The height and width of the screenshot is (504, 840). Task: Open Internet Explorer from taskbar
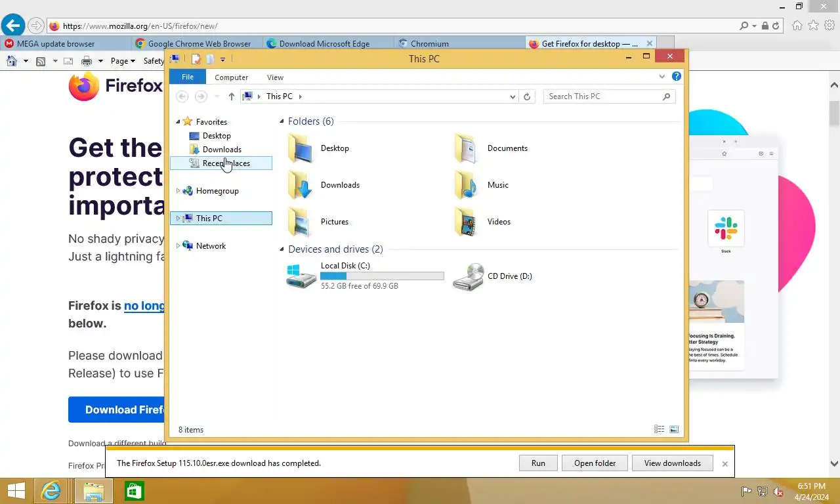[51, 491]
